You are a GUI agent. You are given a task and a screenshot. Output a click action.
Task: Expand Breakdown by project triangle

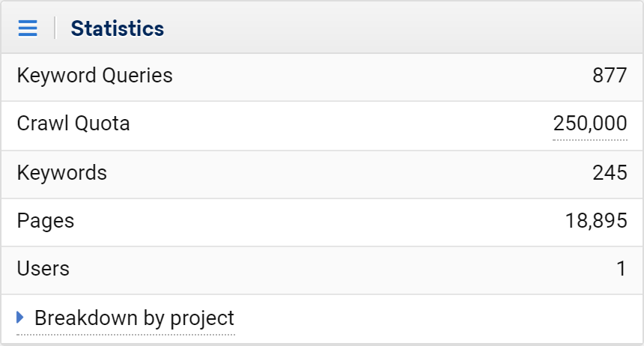(19, 318)
